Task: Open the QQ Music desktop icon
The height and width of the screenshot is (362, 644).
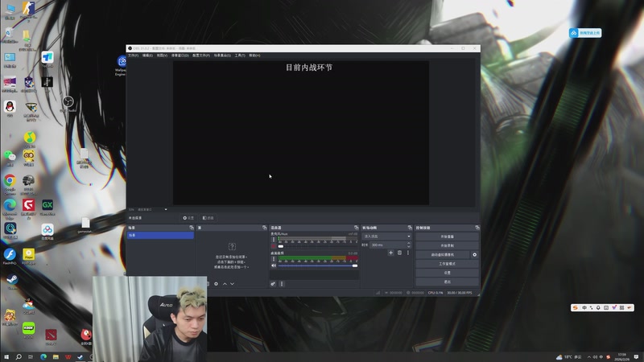Action: click(x=29, y=139)
